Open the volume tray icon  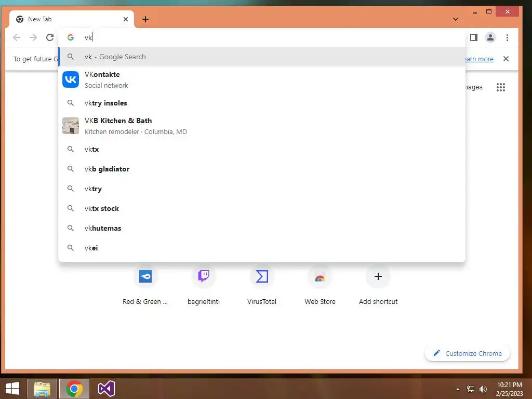[x=483, y=389]
